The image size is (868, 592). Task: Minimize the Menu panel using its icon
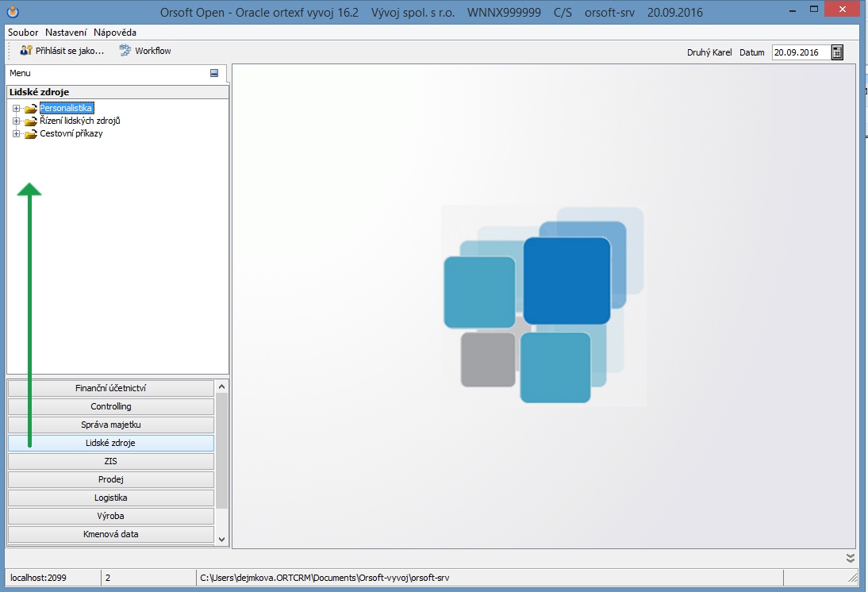click(x=214, y=73)
